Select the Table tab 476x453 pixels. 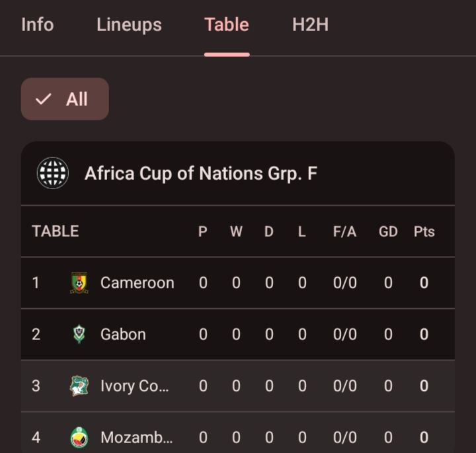click(x=227, y=25)
